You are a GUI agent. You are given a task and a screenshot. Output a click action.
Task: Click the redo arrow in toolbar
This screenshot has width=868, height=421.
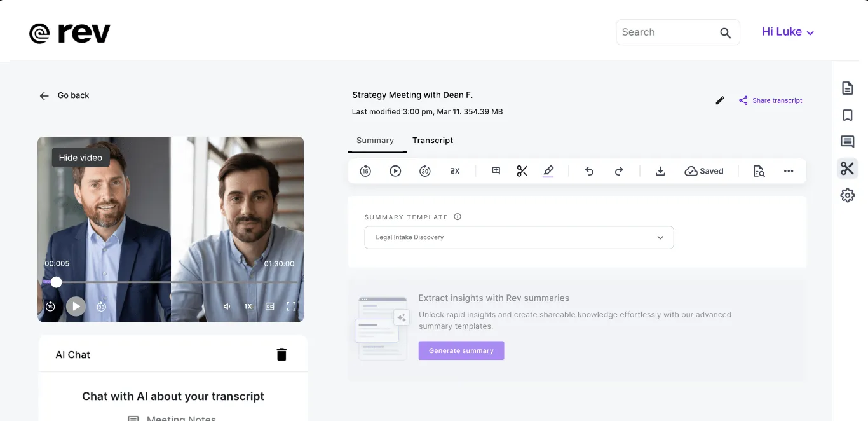coord(619,170)
